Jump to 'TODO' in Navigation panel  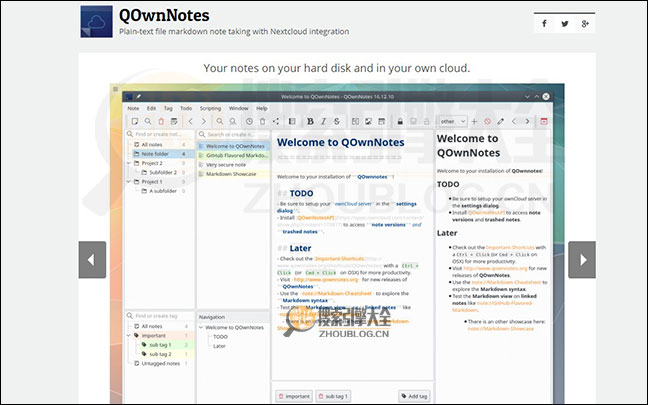tap(220, 337)
